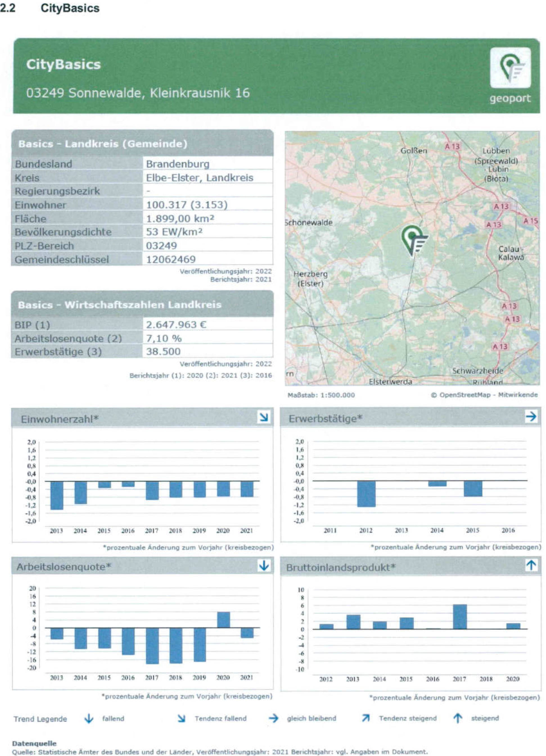Click Herzberg (Elster) label on map

point(310,279)
